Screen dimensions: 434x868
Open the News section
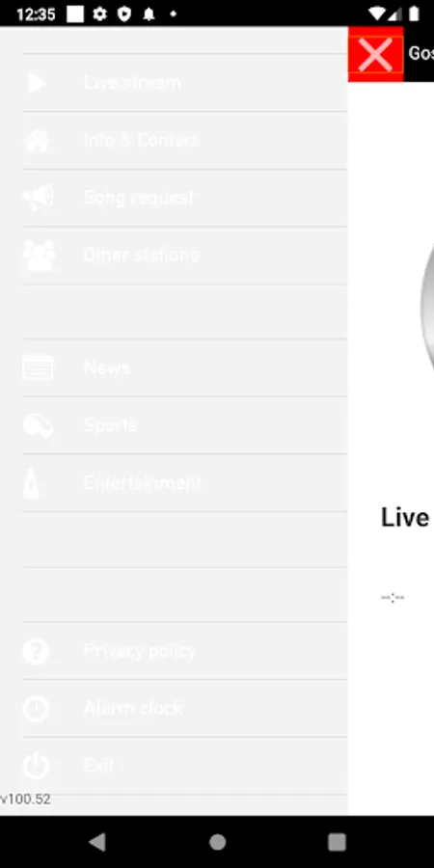185,367
